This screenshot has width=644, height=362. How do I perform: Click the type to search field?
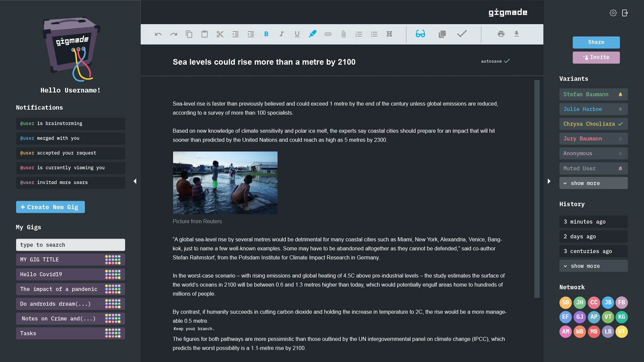pos(70,245)
